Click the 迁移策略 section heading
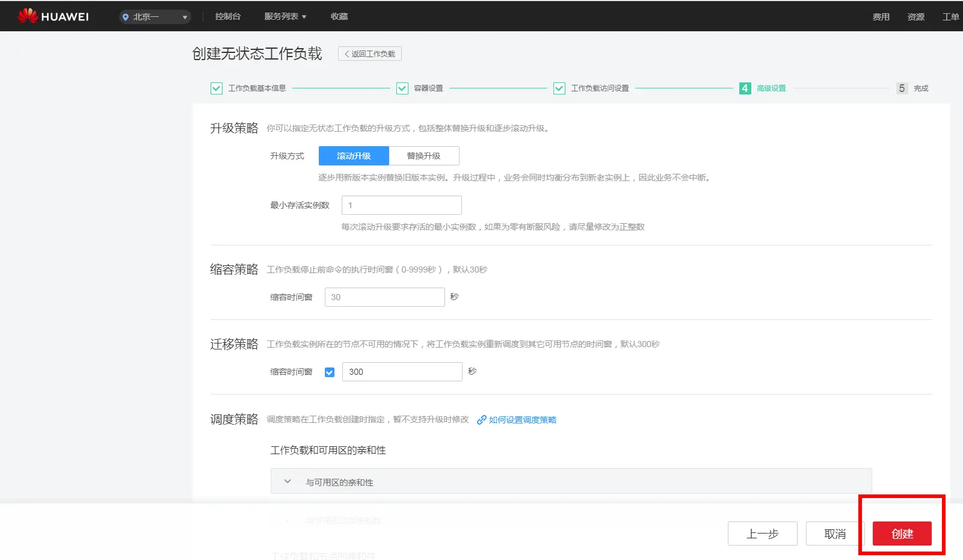963x560 pixels. pyautogui.click(x=234, y=344)
